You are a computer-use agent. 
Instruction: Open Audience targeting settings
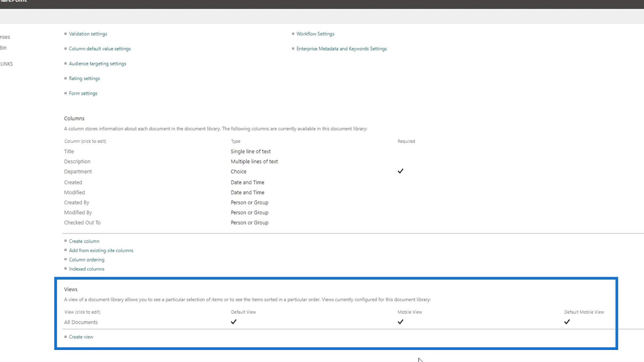tap(97, 64)
